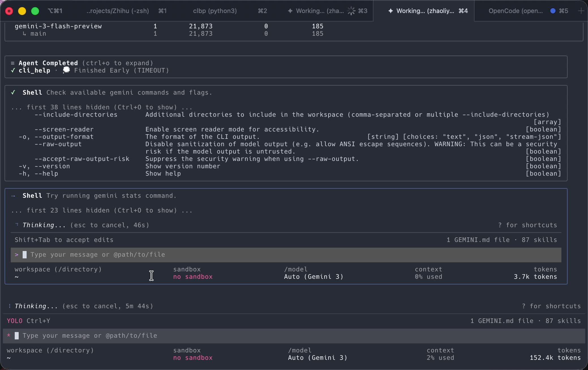Click the '--include-directories' flag text
Screen dimensions: 588x370
[x=76, y=114]
